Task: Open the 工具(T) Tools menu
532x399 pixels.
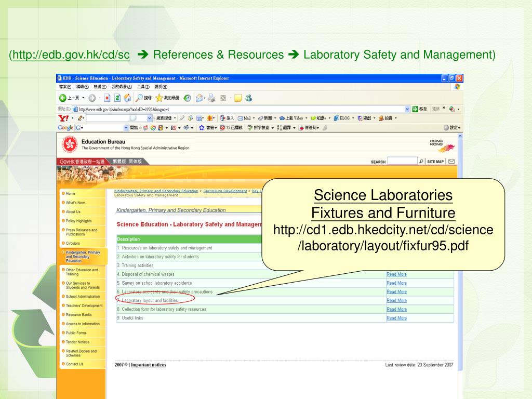Action: click(x=143, y=87)
